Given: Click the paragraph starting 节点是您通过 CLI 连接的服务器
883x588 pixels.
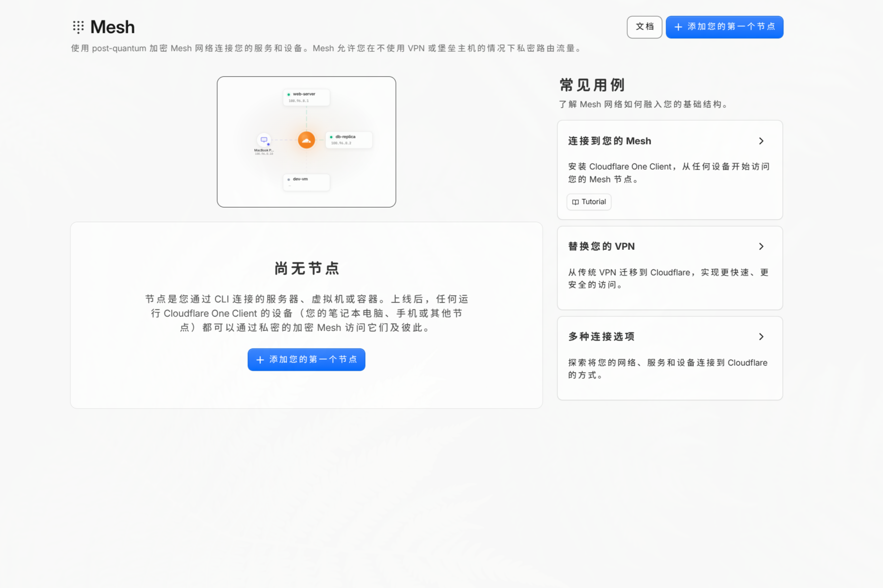Looking at the screenshot, I should tap(307, 313).
